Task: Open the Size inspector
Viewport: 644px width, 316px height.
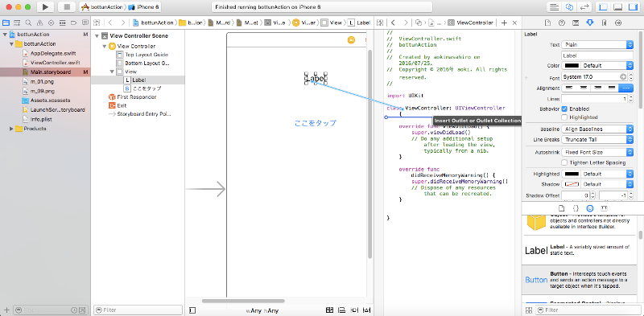Action: click(604, 23)
